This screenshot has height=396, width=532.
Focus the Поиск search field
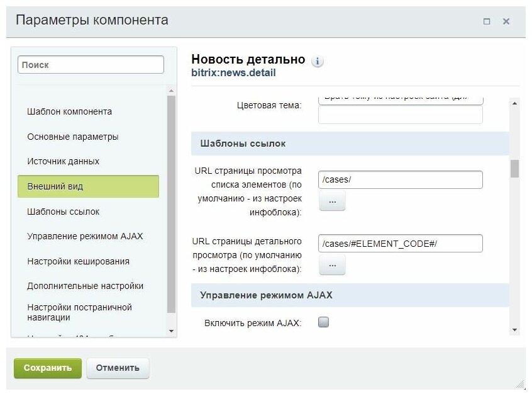click(91, 65)
